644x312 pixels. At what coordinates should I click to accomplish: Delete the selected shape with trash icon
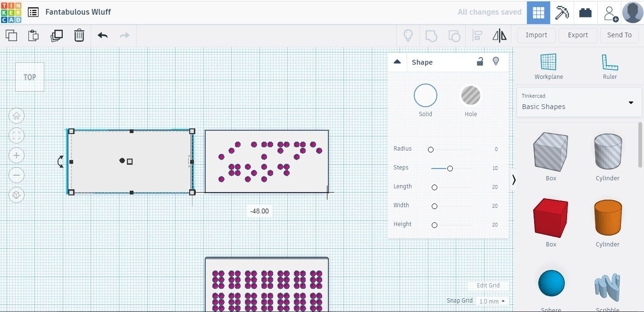(x=79, y=35)
